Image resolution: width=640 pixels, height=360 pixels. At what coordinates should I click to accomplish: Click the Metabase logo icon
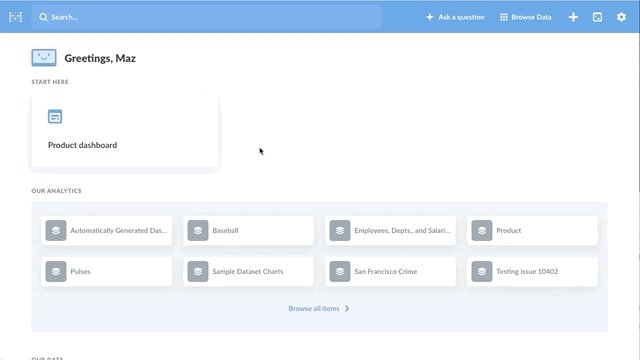coord(16,17)
